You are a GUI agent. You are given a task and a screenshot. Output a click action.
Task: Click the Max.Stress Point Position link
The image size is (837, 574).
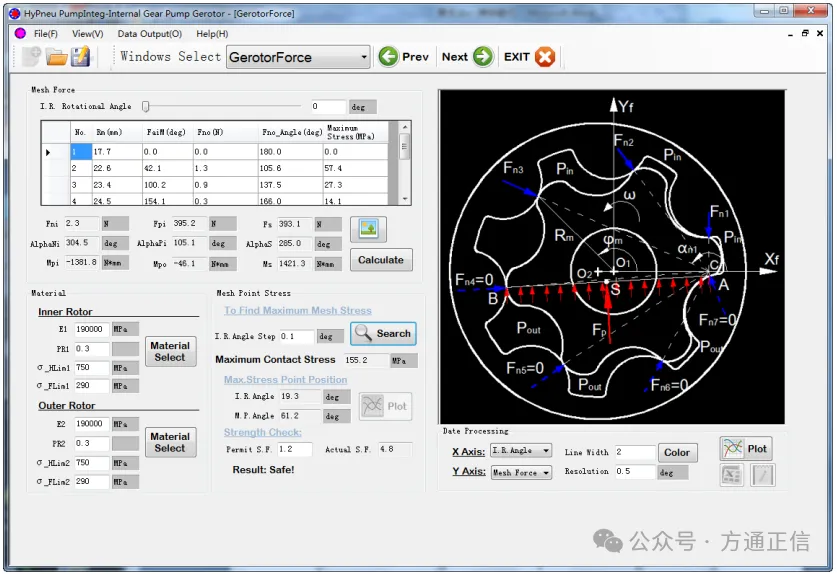click(286, 380)
